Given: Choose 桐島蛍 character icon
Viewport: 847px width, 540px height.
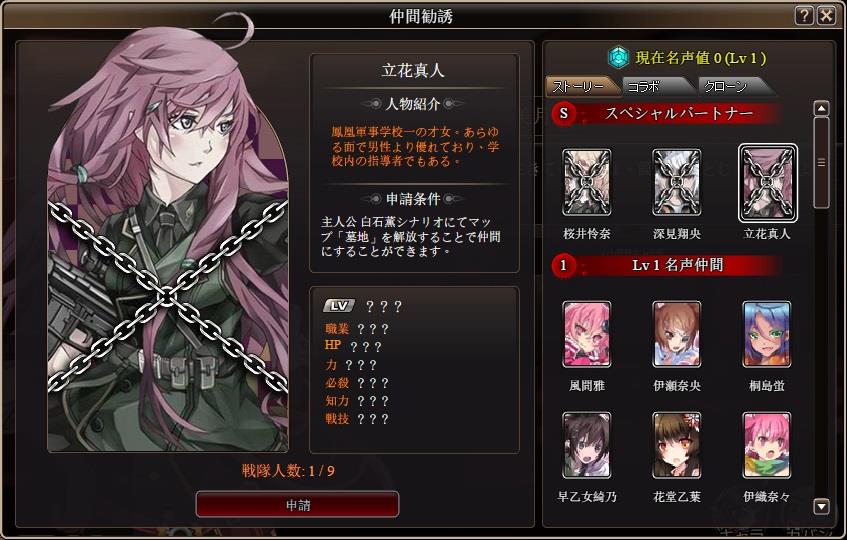Looking at the screenshot, I should point(767,334).
